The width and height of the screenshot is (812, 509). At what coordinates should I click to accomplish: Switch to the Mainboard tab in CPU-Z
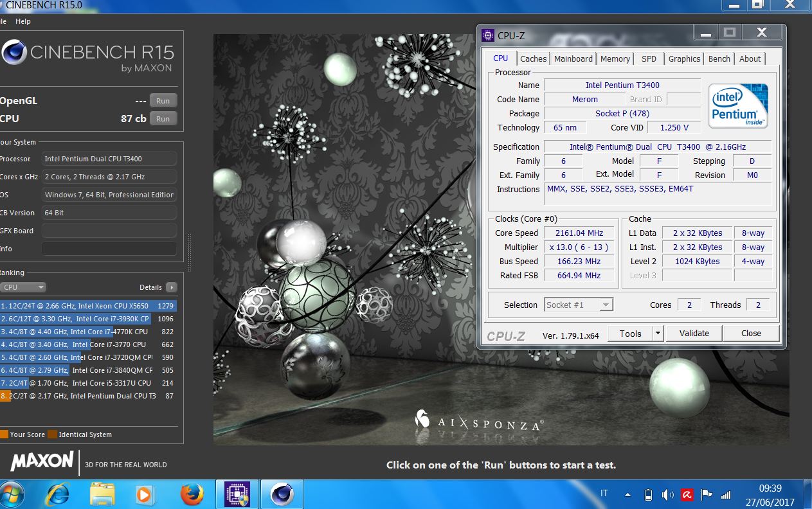pos(573,58)
